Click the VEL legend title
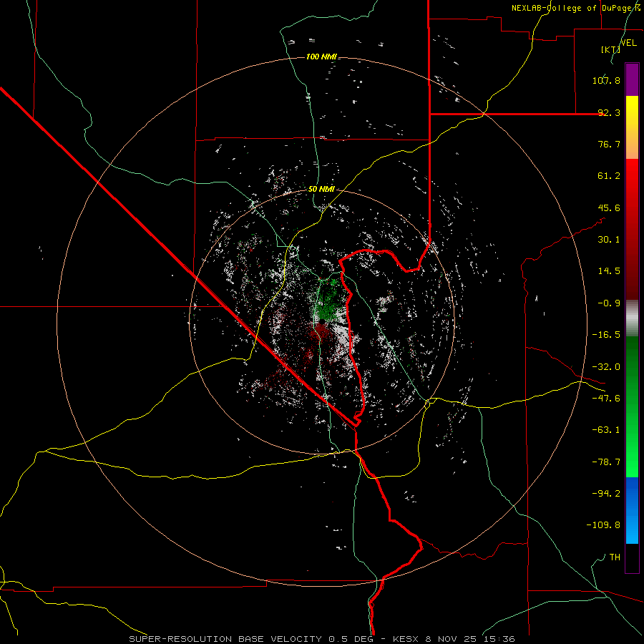Screen dimensions: 644x644 [x=628, y=43]
